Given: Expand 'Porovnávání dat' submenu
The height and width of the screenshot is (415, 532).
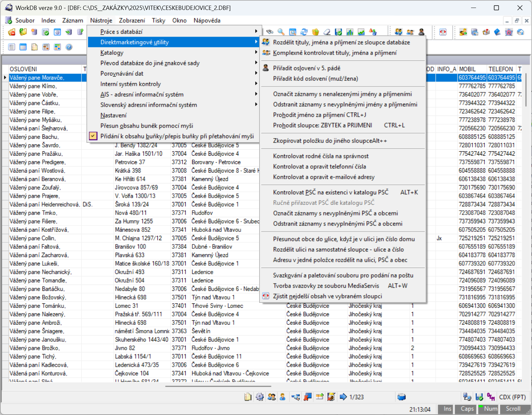Looking at the screenshot, I should (x=173, y=73).
